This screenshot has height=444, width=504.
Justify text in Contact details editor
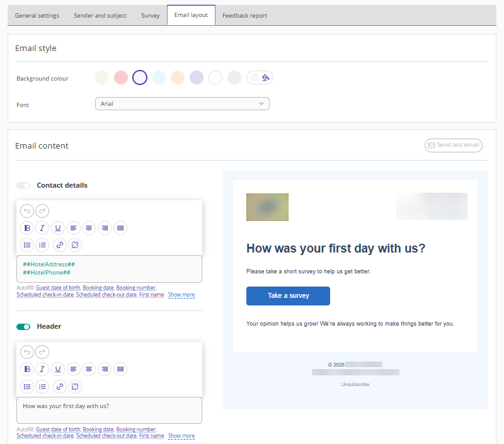[120, 228]
